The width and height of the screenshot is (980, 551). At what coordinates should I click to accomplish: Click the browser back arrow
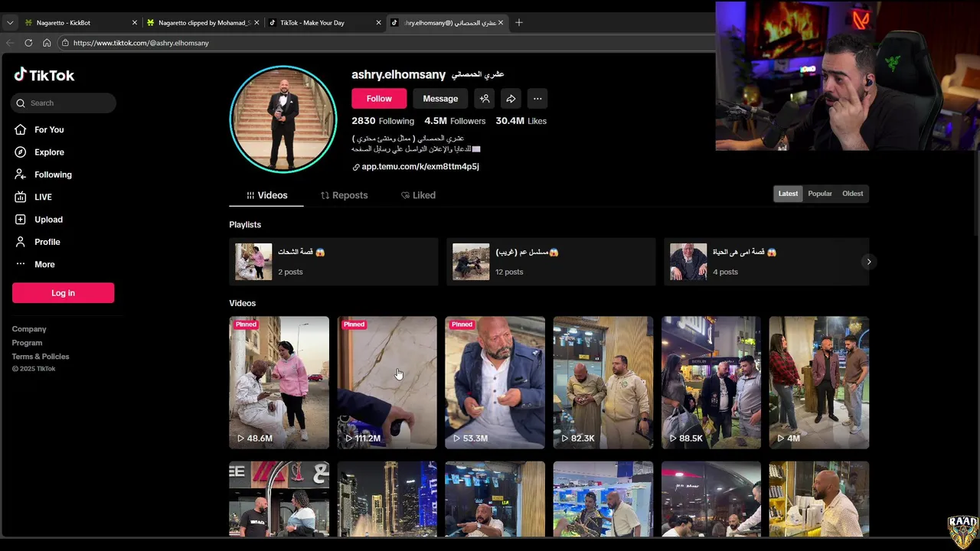coord(10,43)
